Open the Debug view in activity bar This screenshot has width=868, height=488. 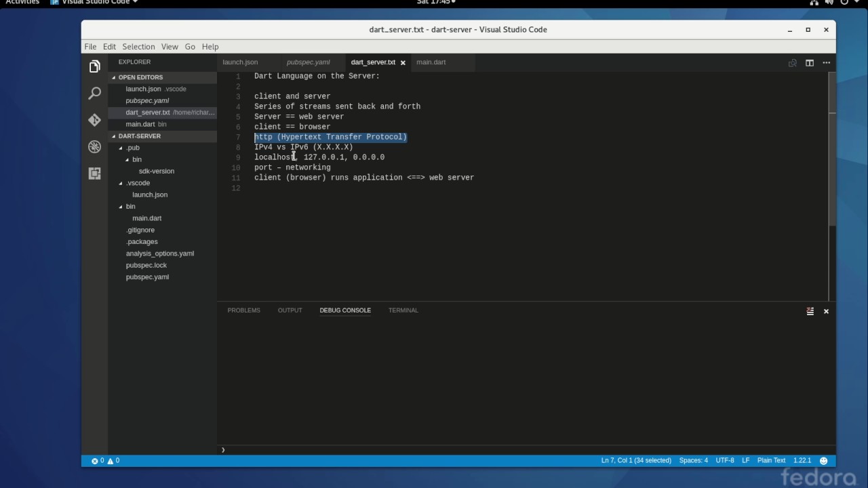click(94, 146)
